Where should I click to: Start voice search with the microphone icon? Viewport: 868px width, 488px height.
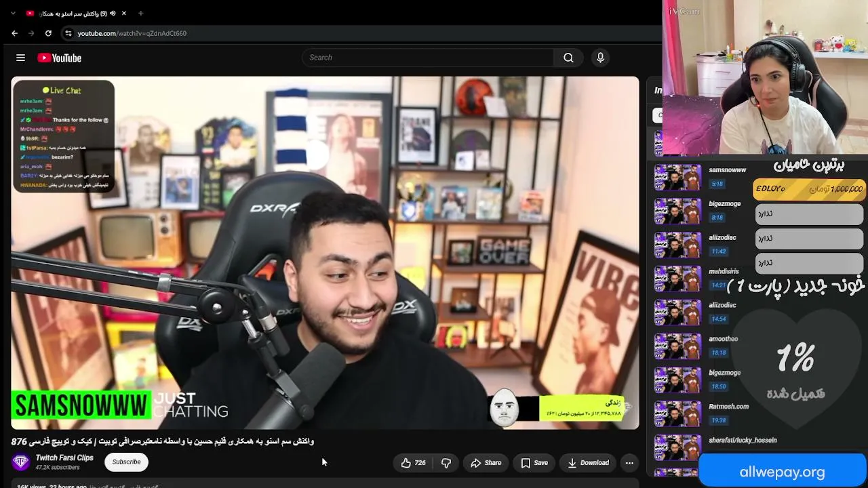(600, 58)
